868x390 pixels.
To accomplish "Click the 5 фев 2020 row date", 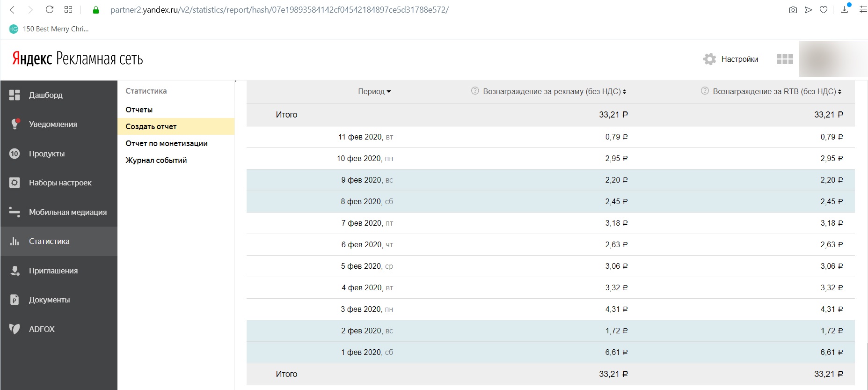I will [367, 266].
